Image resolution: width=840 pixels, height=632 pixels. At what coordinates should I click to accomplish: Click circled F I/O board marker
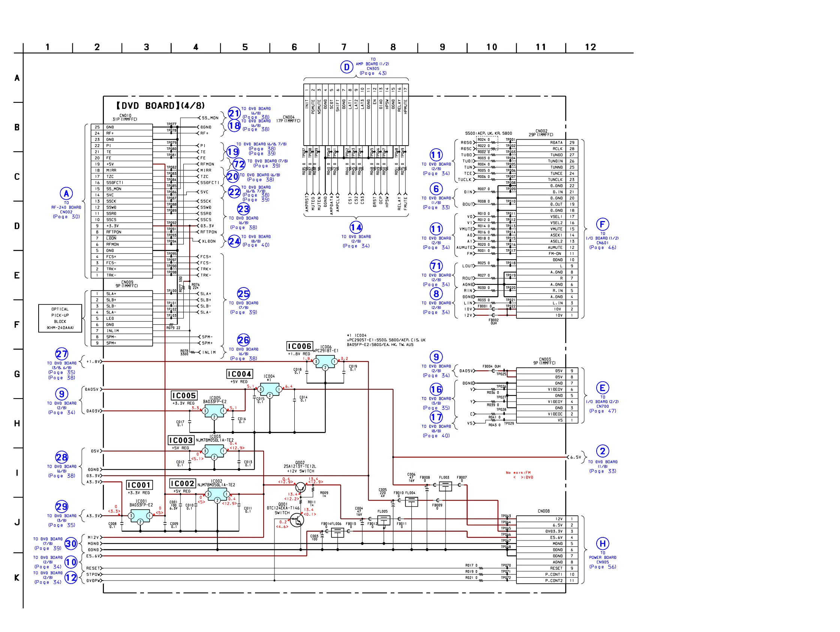pyautogui.click(x=602, y=224)
